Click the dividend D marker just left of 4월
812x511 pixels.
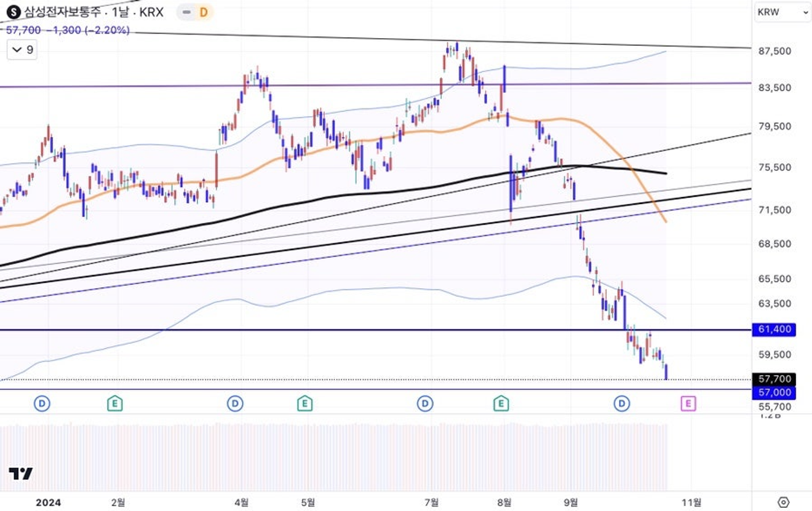coord(235,403)
